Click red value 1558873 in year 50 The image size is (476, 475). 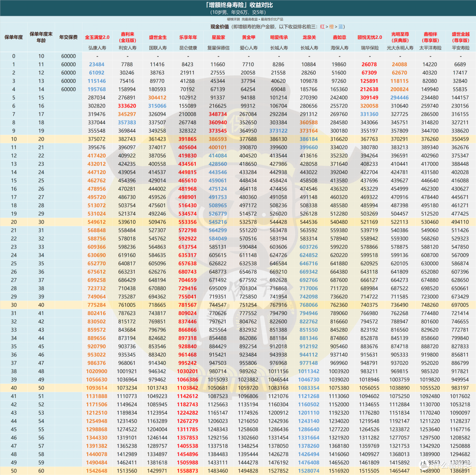[x=187, y=471]
